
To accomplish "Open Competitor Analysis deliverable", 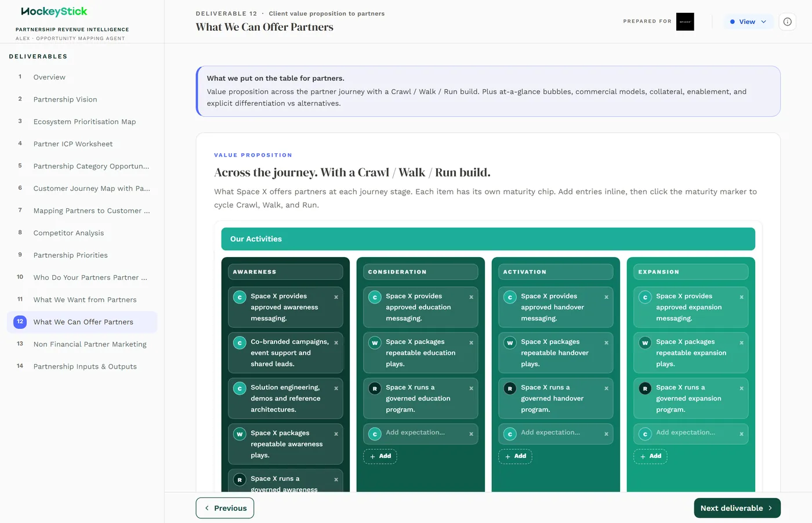I will pos(82,233).
